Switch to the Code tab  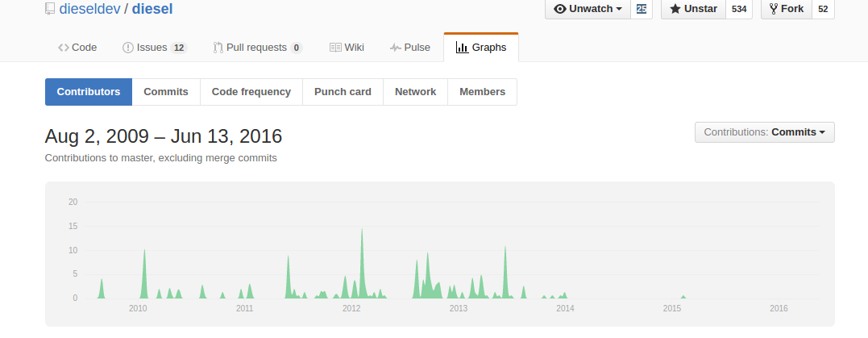point(77,48)
